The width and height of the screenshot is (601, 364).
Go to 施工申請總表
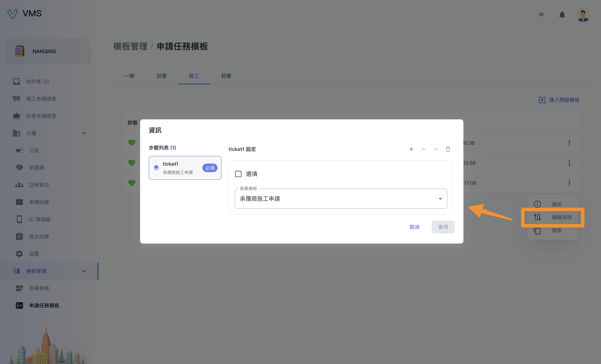tap(49, 99)
